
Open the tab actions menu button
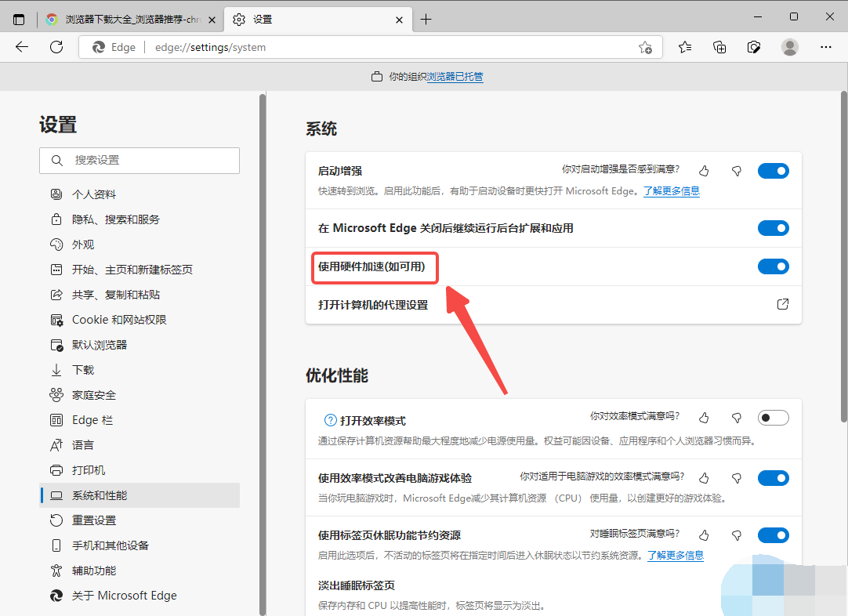click(x=19, y=20)
